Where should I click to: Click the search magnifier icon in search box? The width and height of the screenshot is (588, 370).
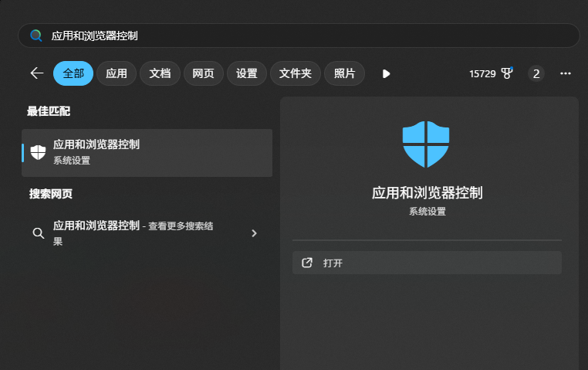coord(36,36)
